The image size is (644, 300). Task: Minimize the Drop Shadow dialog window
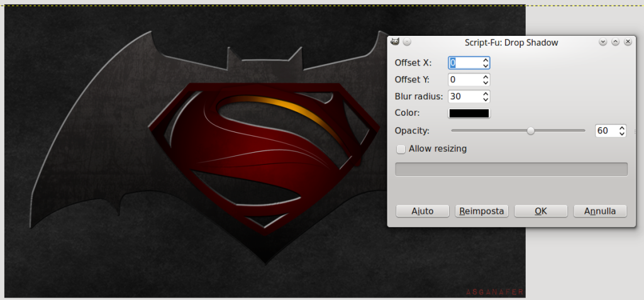603,42
